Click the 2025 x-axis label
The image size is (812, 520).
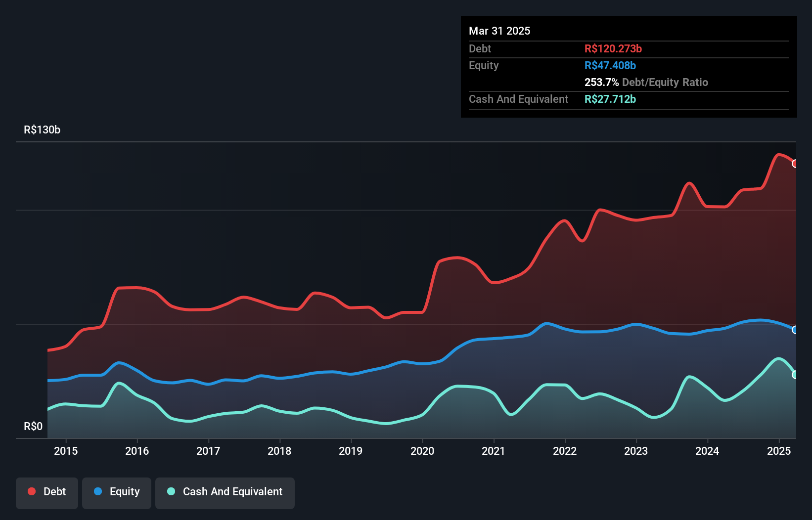tap(779, 451)
